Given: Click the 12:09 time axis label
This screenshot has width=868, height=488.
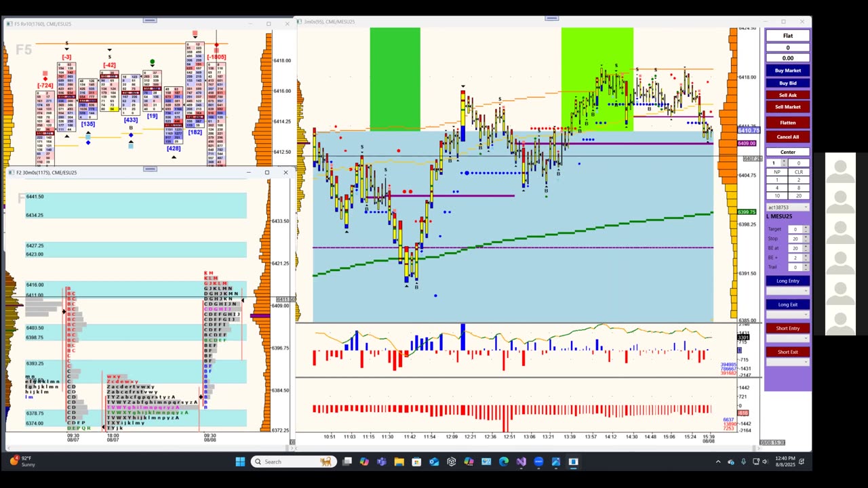Looking at the screenshot, I should point(451,436).
